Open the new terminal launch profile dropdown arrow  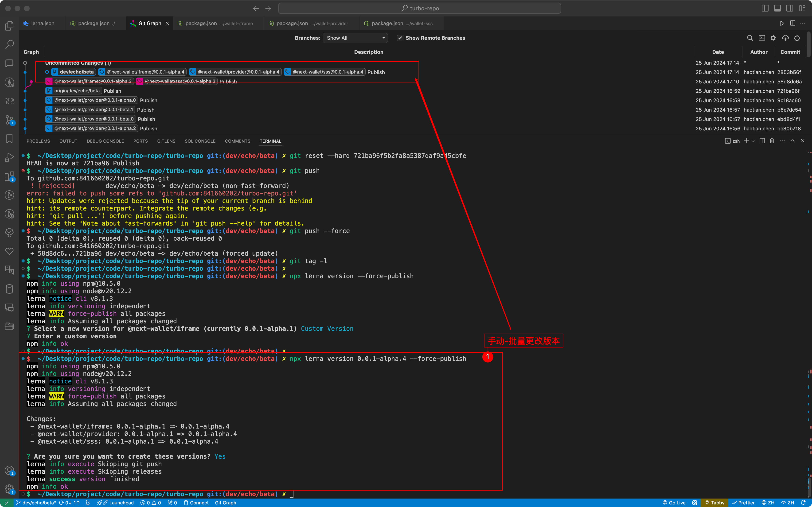[x=753, y=141]
